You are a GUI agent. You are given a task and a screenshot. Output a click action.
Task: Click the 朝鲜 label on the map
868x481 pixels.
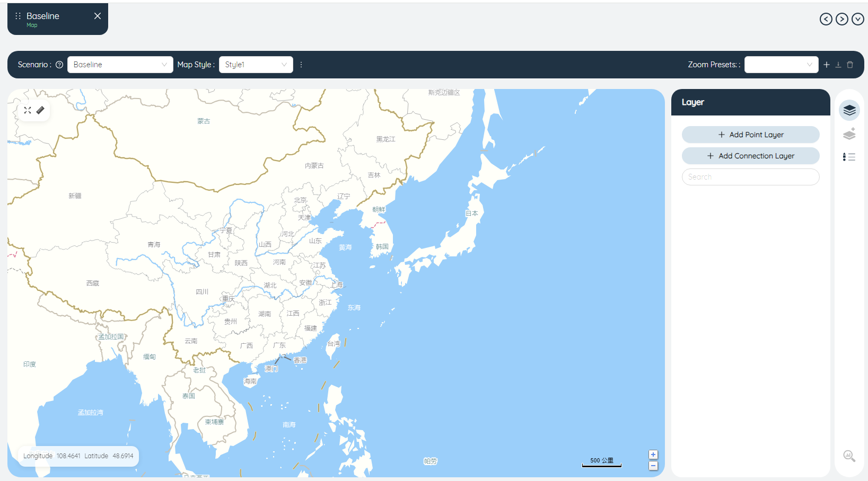(x=379, y=210)
